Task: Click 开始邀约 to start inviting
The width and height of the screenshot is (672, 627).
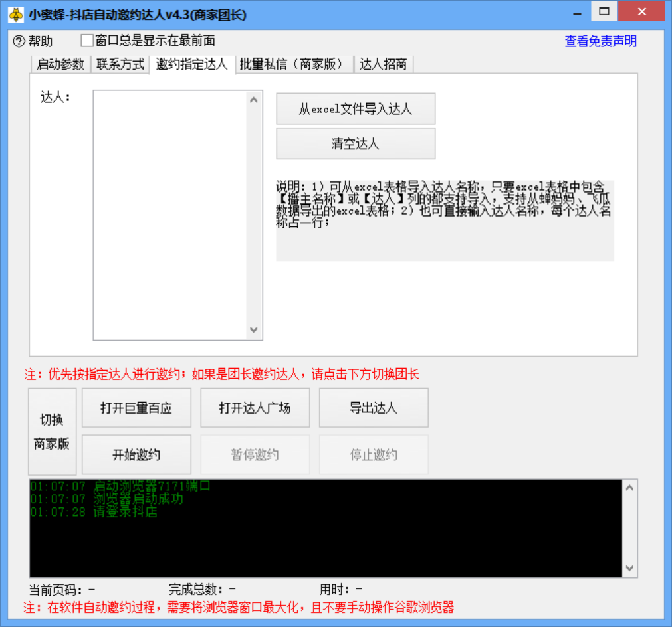Action: pyautogui.click(x=136, y=454)
